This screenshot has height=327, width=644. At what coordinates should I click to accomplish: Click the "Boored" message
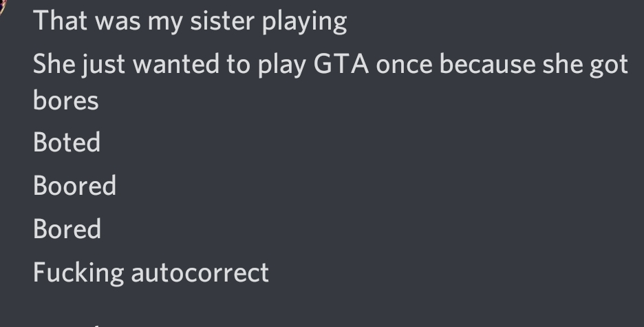74,185
